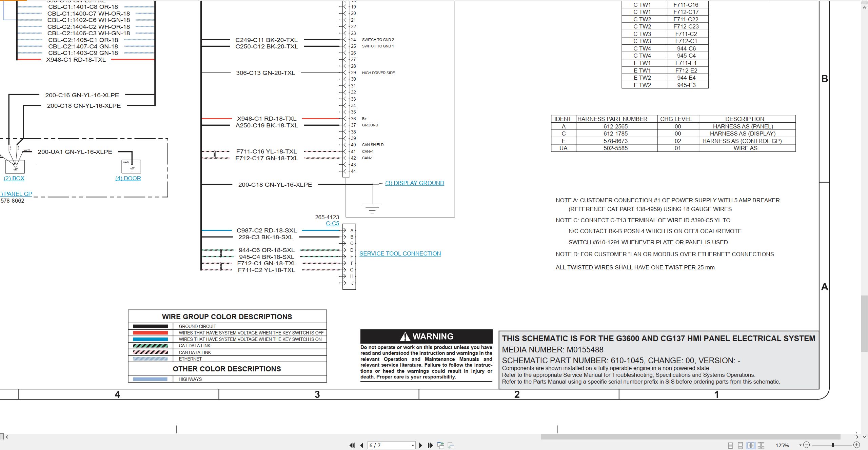Open the PANEL GP link
Screen dimensions: 868x450
coord(16,194)
